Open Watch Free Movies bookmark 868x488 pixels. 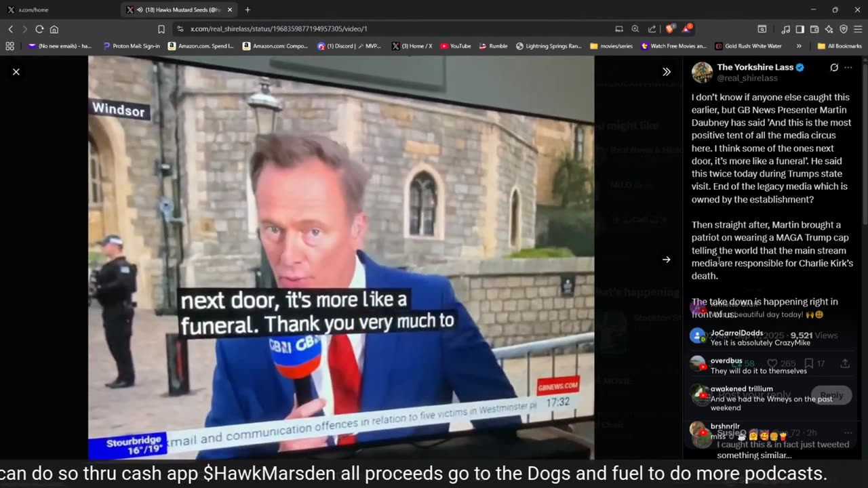click(x=673, y=46)
